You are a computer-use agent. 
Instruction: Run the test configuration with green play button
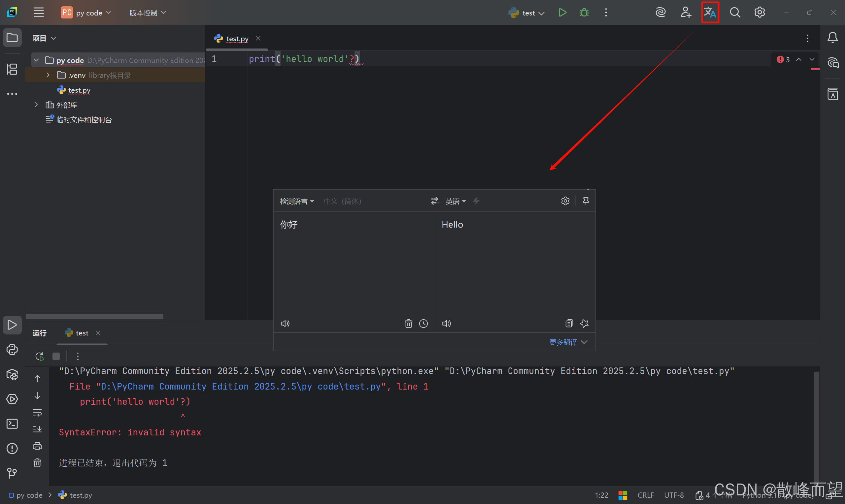coord(562,13)
